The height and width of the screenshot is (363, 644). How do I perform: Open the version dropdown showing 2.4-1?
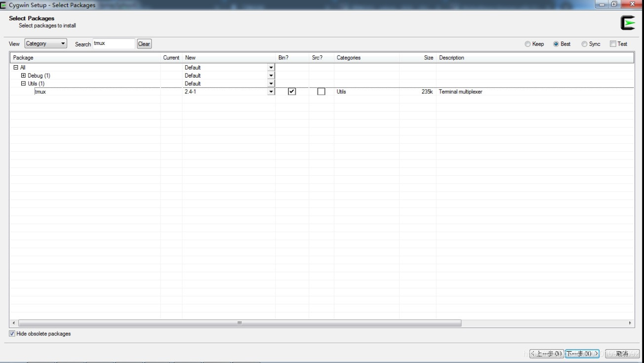[271, 91]
